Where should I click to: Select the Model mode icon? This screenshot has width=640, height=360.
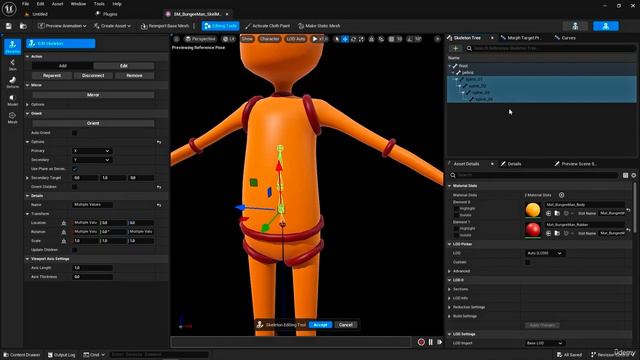(12, 100)
